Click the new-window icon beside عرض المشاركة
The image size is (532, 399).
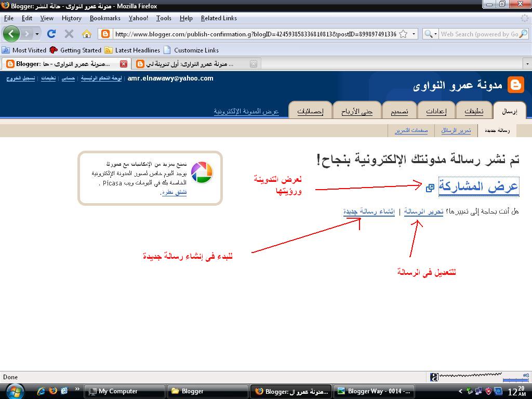click(x=430, y=188)
